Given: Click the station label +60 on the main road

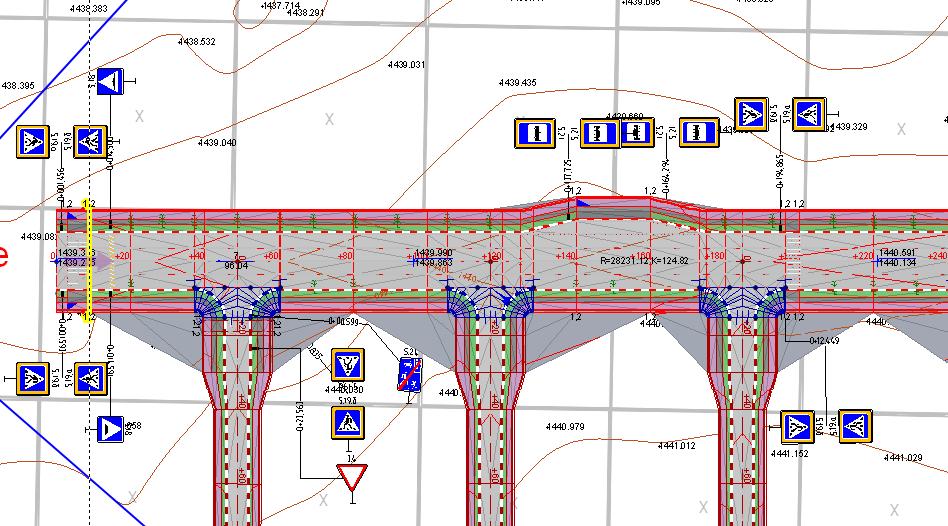Looking at the screenshot, I should coord(271,256).
